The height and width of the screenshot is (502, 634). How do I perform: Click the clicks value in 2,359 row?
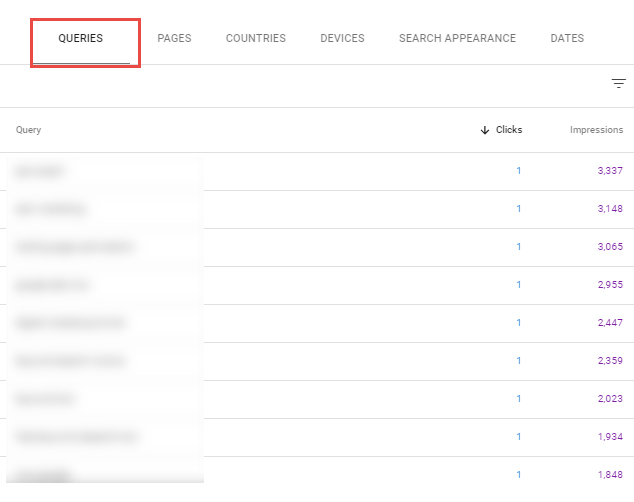pos(519,361)
